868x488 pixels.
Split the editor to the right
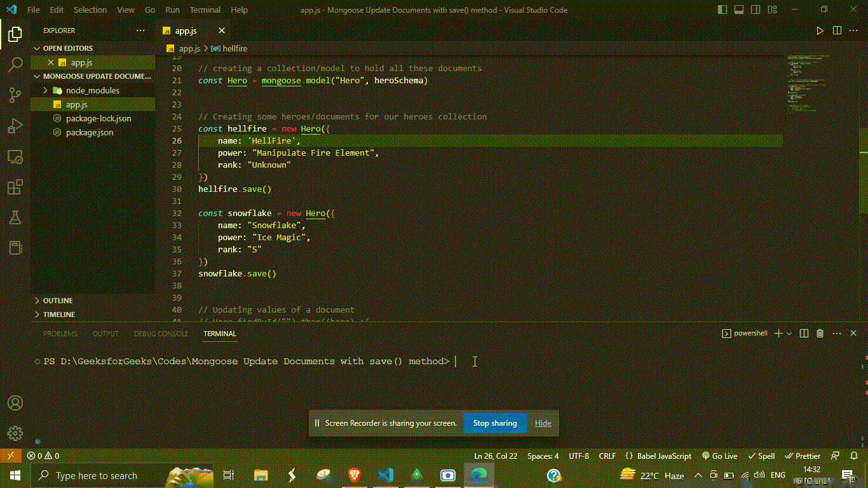coord(837,30)
